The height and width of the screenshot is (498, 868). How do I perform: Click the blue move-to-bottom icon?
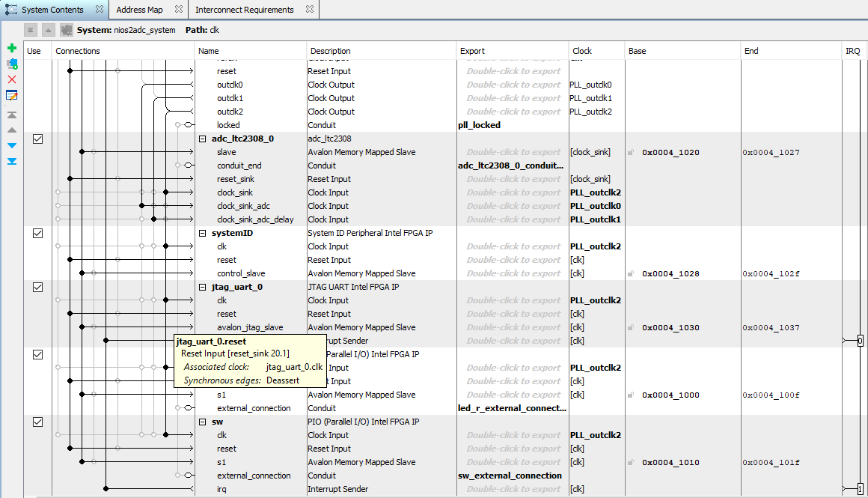click(x=12, y=161)
